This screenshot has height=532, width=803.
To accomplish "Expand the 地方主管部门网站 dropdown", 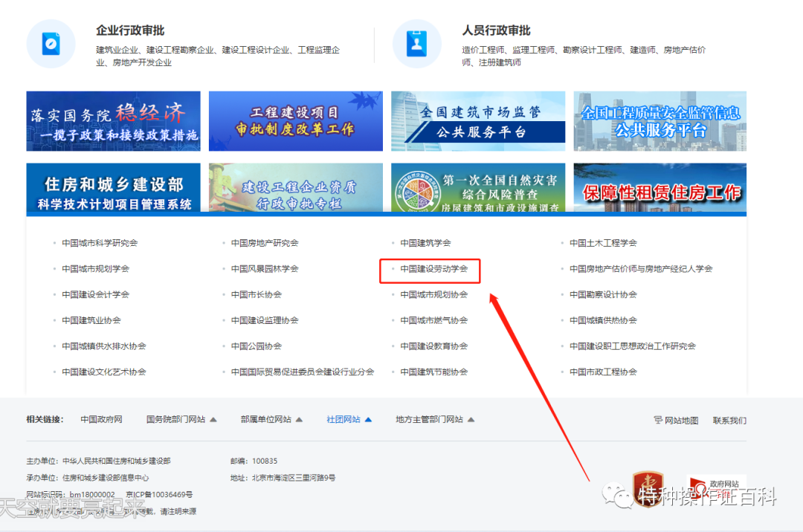I will coord(435,420).
